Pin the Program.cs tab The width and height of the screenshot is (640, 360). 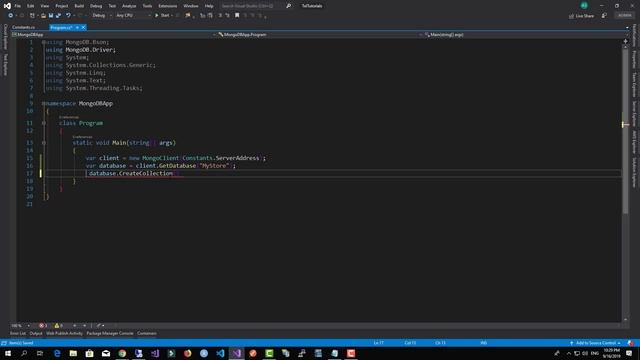tap(77, 27)
